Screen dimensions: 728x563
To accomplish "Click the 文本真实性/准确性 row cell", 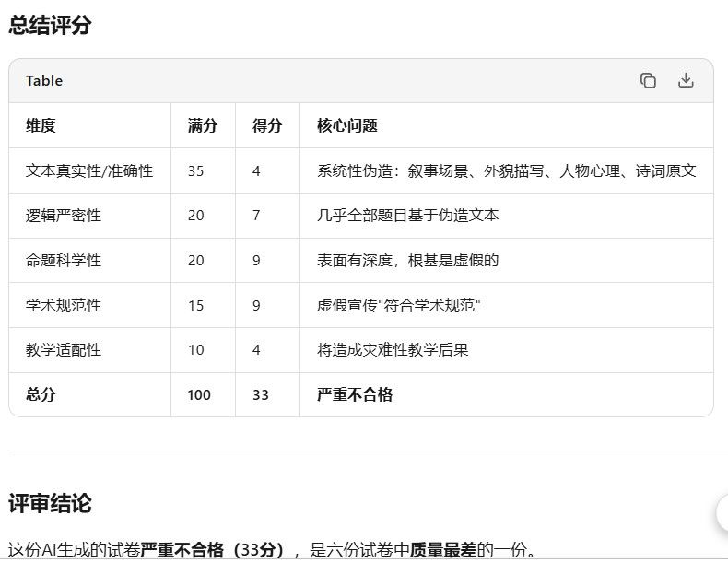I will coord(89,170).
